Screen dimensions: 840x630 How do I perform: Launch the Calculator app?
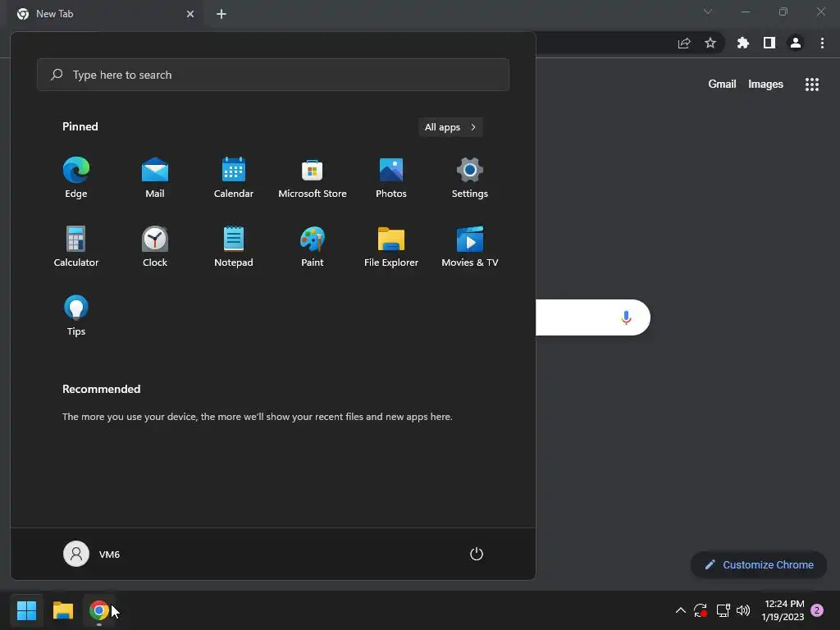(76, 246)
